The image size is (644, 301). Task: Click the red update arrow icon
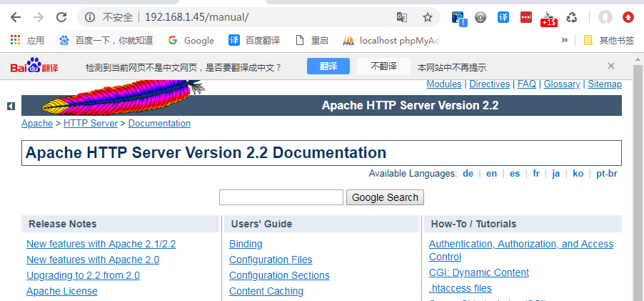point(628,17)
